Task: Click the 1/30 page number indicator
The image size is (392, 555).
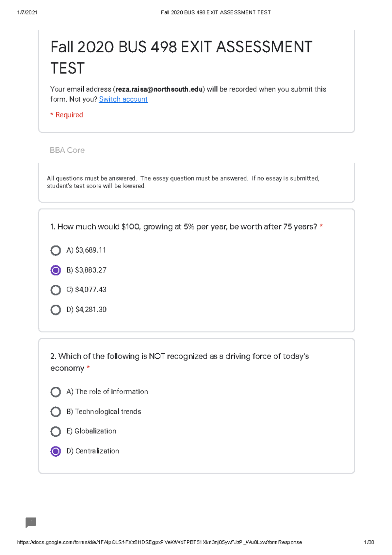Action: coord(369,542)
